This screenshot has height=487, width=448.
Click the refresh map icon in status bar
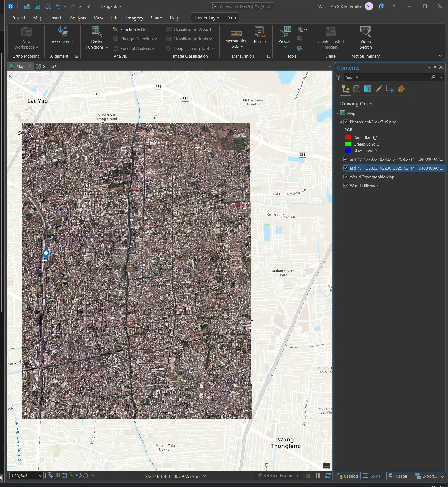point(328,476)
